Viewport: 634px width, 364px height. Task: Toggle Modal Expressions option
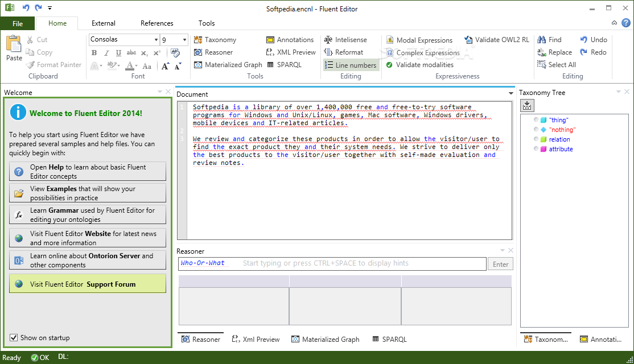click(419, 40)
